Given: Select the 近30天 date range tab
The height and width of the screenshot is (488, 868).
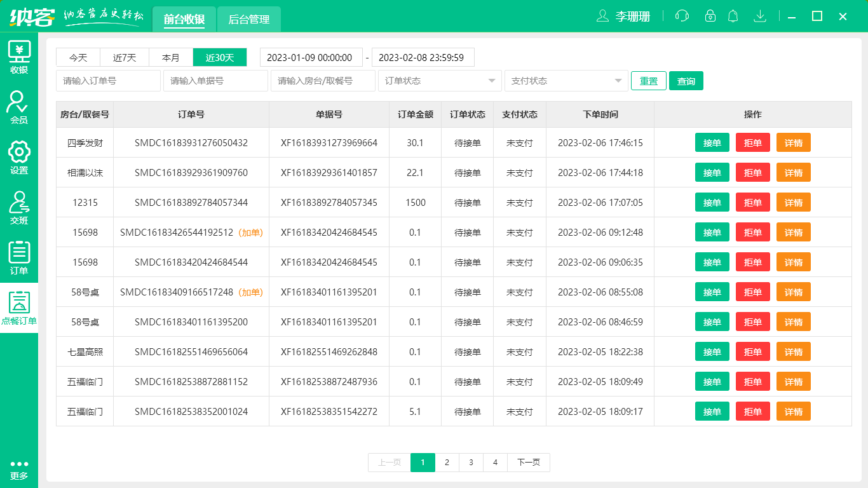Looking at the screenshot, I should (x=220, y=57).
